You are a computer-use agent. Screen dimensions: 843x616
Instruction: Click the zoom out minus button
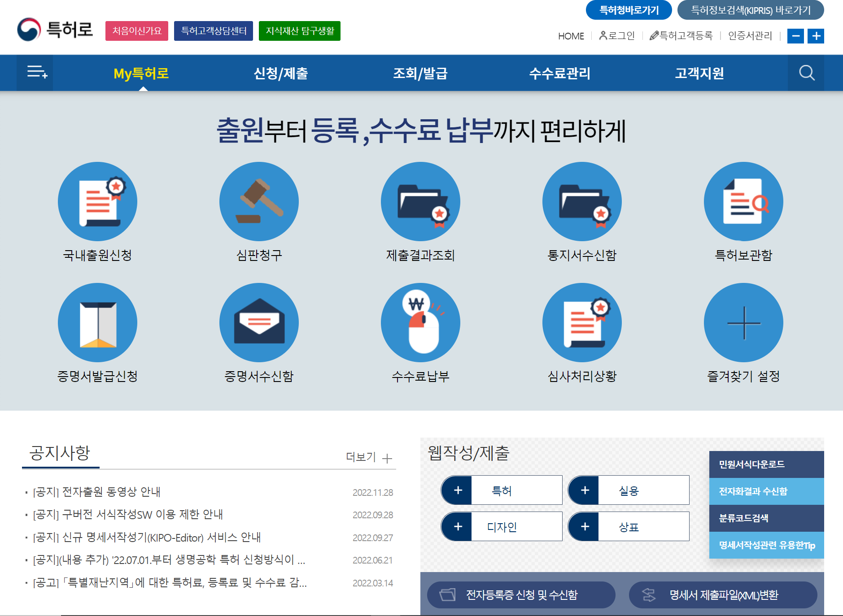coord(795,36)
